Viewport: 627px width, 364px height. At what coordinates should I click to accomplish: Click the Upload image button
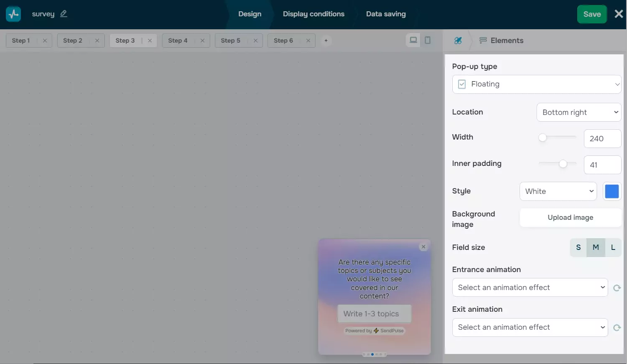coord(570,218)
